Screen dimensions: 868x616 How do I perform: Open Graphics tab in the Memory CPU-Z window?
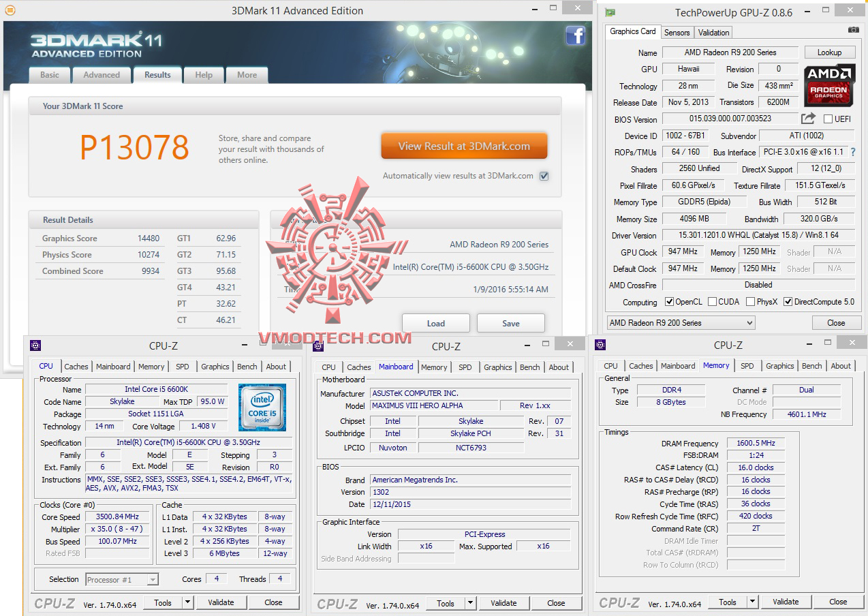780,366
